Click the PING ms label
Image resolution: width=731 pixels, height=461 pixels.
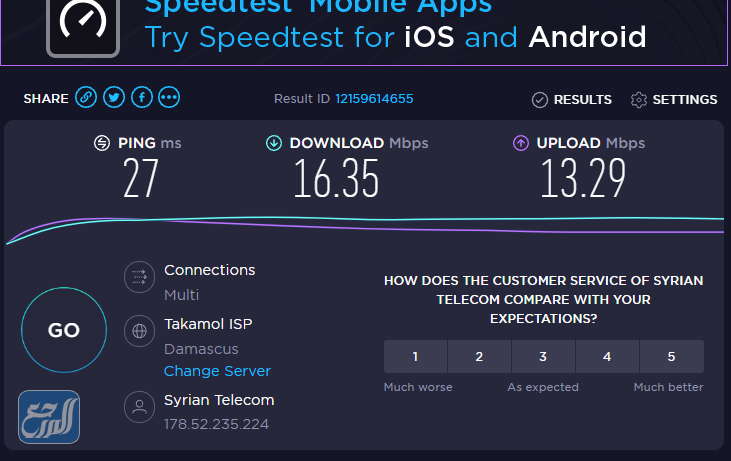click(x=150, y=143)
